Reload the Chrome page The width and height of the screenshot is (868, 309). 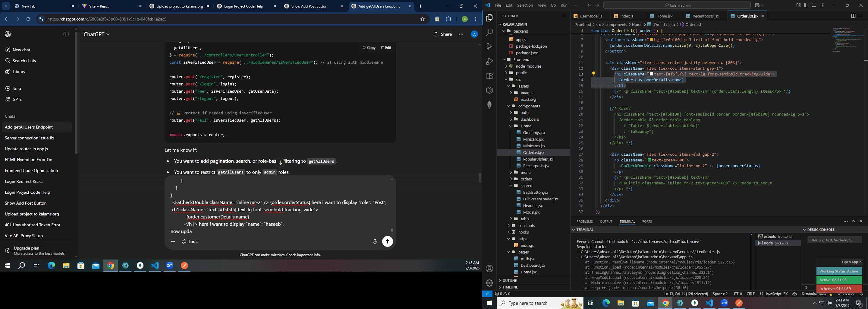tap(29, 19)
